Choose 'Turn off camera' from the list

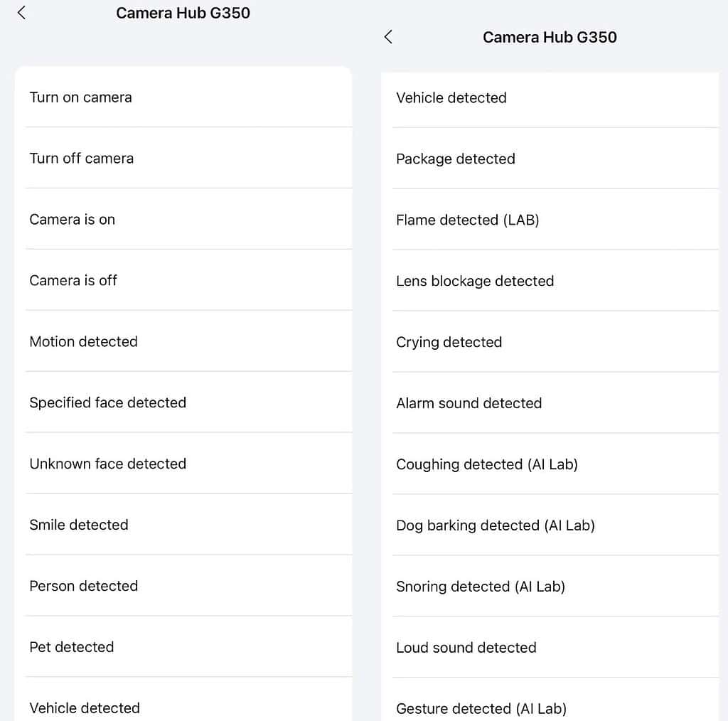82,159
